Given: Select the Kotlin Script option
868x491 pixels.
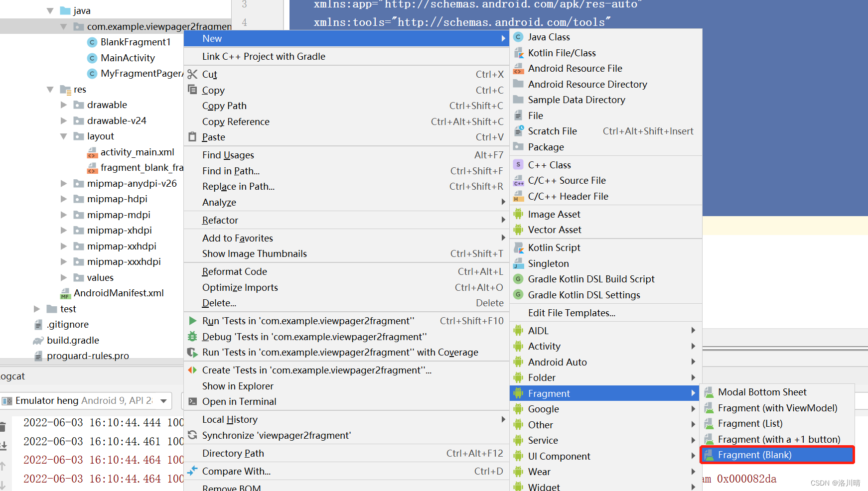Looking at the screenshot, I should click(554, 247).
